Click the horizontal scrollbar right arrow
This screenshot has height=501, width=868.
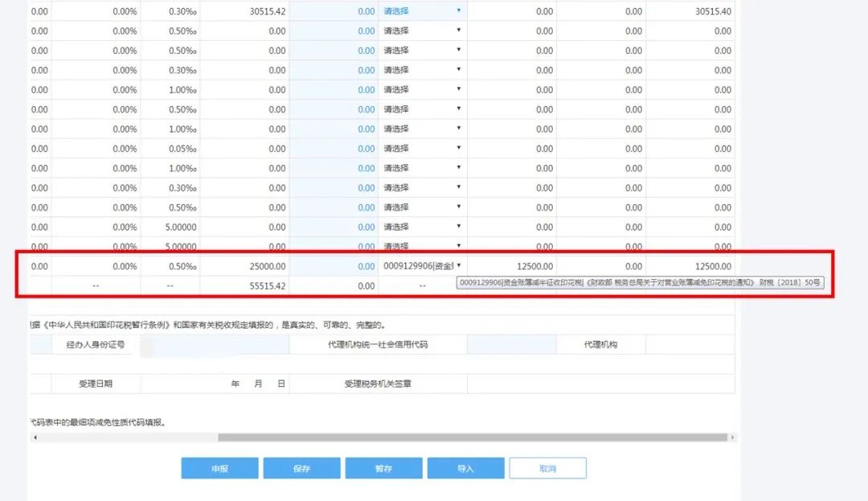coord(732,437)
